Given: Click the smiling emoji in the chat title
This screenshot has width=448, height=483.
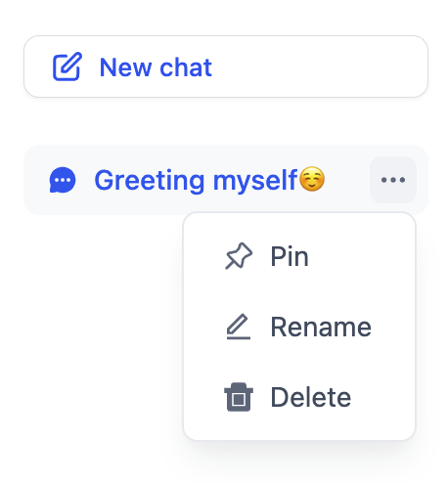Looking at the screenshot, I should pos(312,179).
